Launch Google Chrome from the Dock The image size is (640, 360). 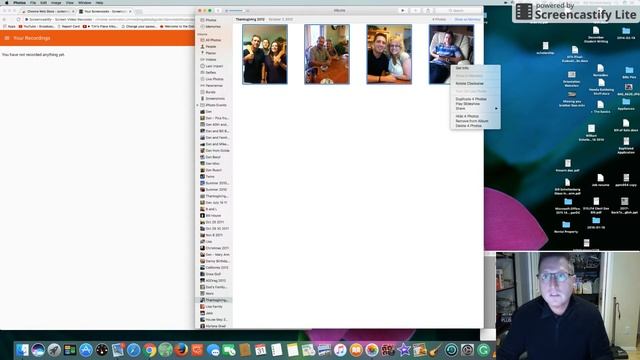click(149, 350)
